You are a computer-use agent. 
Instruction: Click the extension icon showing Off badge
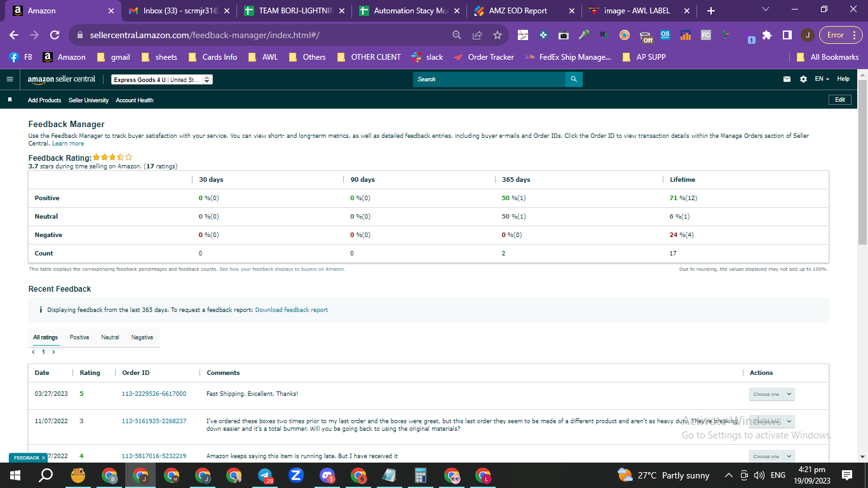click(x=646, y=36)
